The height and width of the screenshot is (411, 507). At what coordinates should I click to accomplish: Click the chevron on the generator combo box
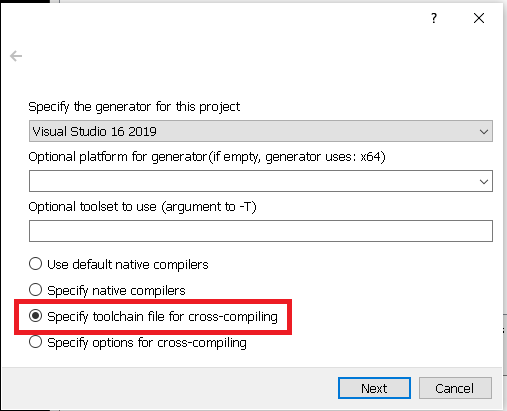coord(484,131)
